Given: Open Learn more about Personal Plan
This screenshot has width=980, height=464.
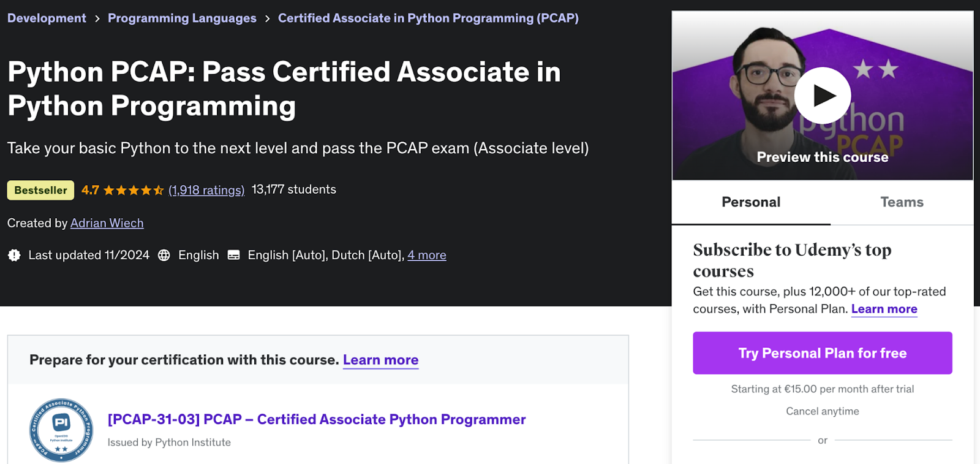Looking at the screenshot, I should [884, 309].
